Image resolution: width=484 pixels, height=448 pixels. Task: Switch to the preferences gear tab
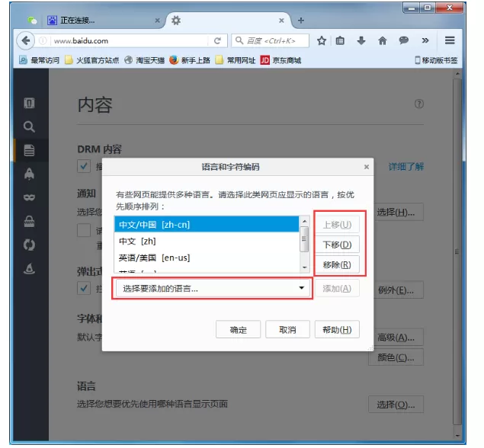(227, 21)
